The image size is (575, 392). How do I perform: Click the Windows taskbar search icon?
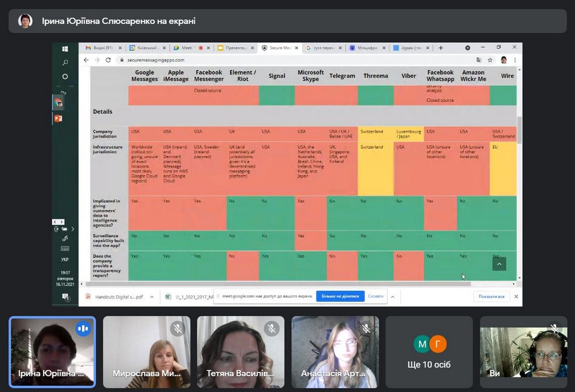click(65, 62)
